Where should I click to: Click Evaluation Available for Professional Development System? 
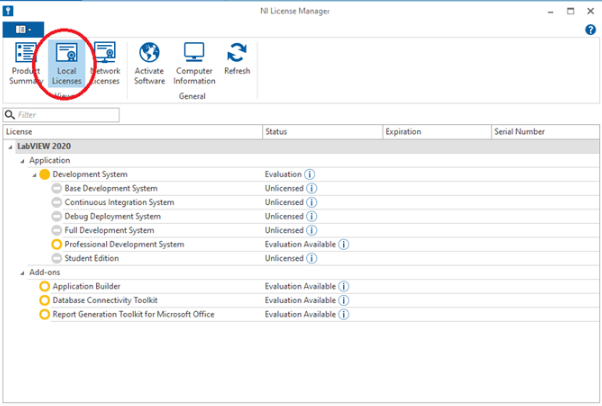pyautogui.click(x=300, y=244)
